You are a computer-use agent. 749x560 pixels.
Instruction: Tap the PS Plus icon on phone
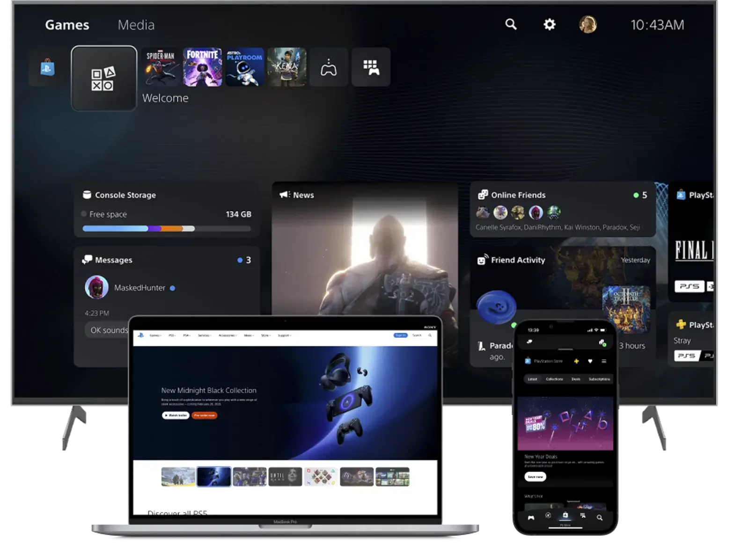(576, 361)
